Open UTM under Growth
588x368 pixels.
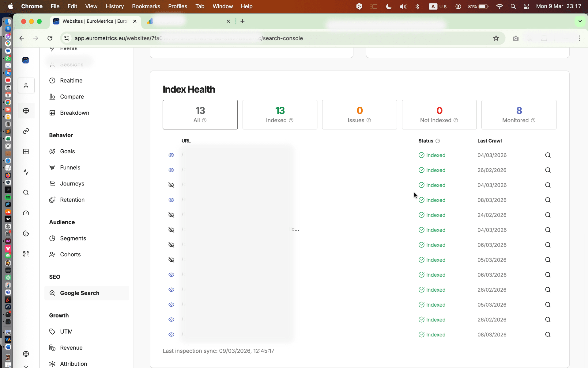pyautogui.click(x=87, y=332)
